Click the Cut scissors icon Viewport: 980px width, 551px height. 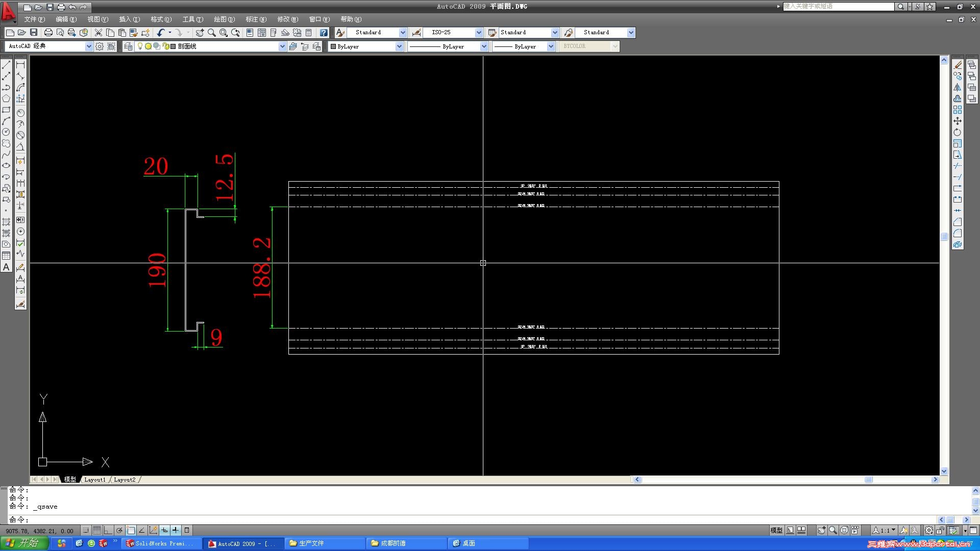tap(99, 33)
